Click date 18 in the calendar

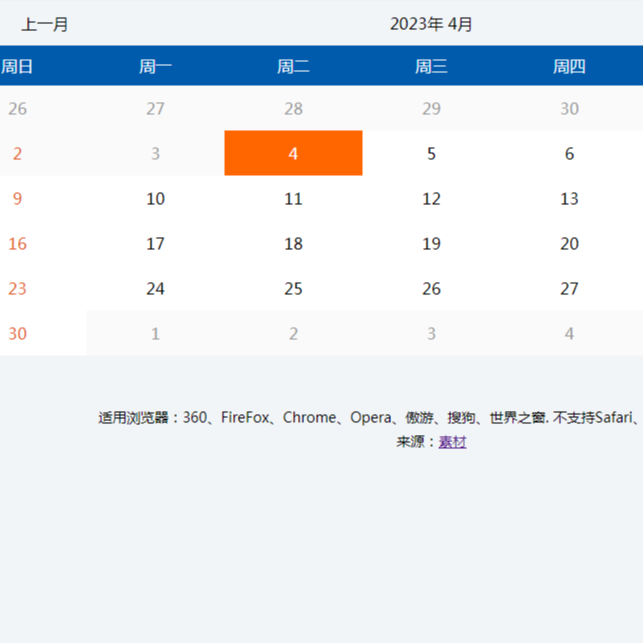click(293, 243)
